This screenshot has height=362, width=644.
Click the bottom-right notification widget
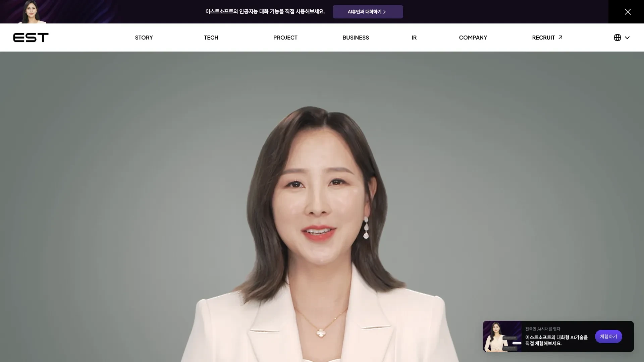click(x=558, y=336)
